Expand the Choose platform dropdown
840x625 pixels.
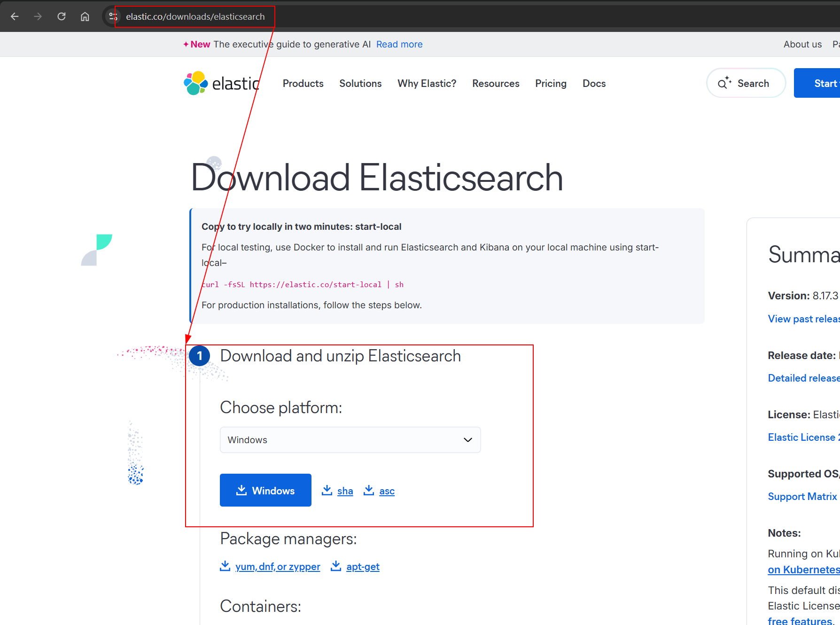click(350, 440)
